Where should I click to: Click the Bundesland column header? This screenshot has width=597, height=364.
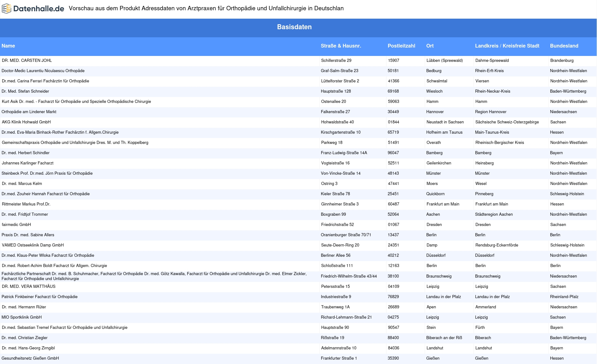[564, 46]
